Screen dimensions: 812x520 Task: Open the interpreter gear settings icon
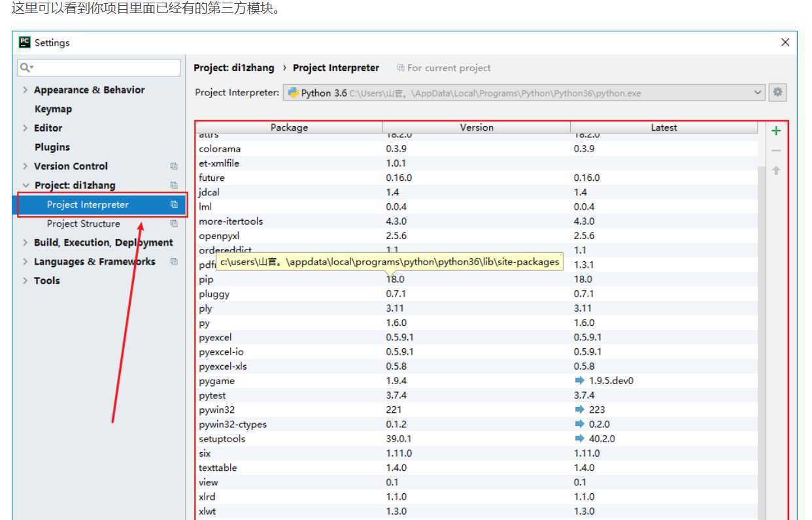(x=777, y=92)
